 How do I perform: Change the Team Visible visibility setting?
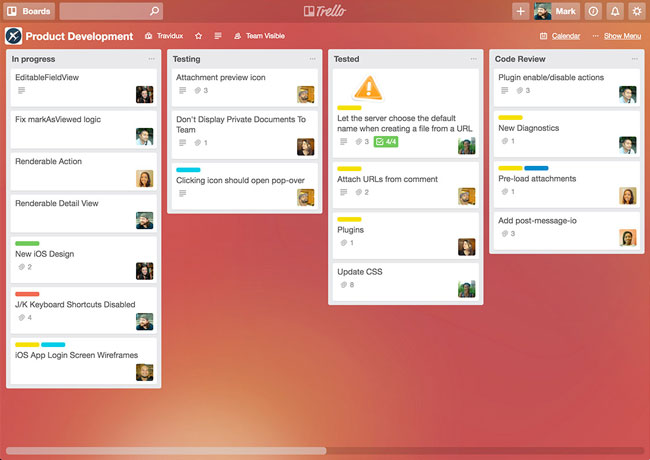260,36
